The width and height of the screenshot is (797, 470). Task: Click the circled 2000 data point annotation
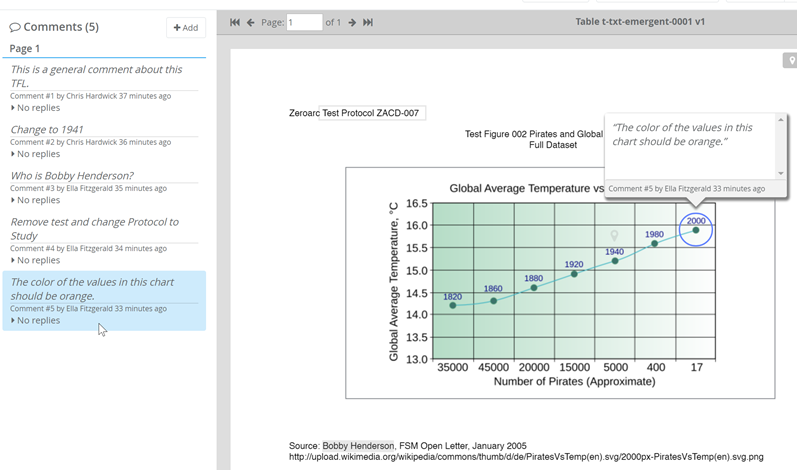coord(696,229)
